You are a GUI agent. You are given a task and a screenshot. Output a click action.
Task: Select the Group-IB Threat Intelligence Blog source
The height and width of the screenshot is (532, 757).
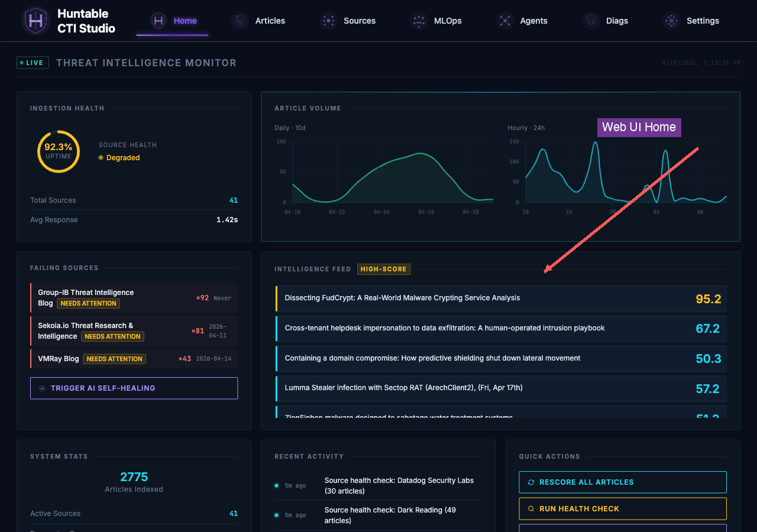[x=134, y=298]
